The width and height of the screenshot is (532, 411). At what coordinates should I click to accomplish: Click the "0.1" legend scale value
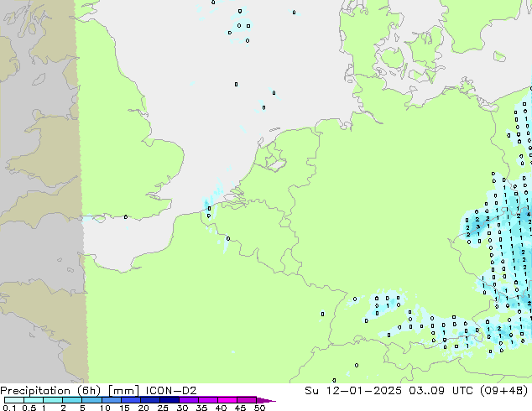9,408
